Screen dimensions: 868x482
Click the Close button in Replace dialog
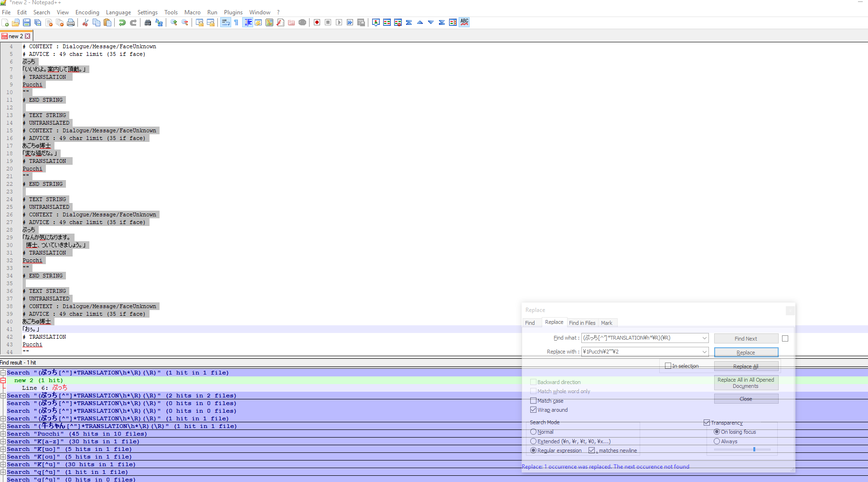(746, 399)
